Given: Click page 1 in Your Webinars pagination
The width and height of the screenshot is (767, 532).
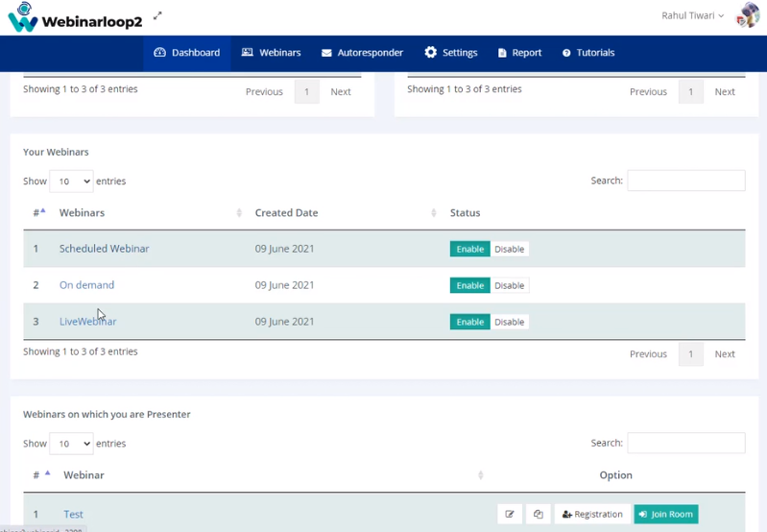Looking at the screenshot, I should [691, 353].
